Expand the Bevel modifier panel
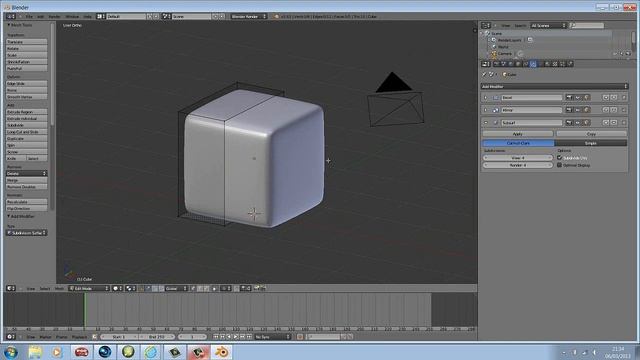Viewport: 640px width, 360px height. pyautogui.click(x=485, y=98)
